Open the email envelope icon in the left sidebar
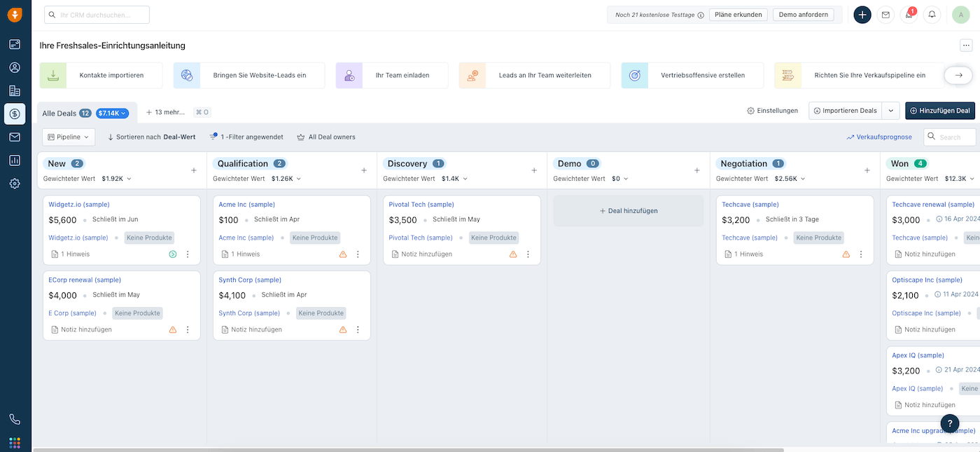This screenshot has width=980, height=452. 15,137
